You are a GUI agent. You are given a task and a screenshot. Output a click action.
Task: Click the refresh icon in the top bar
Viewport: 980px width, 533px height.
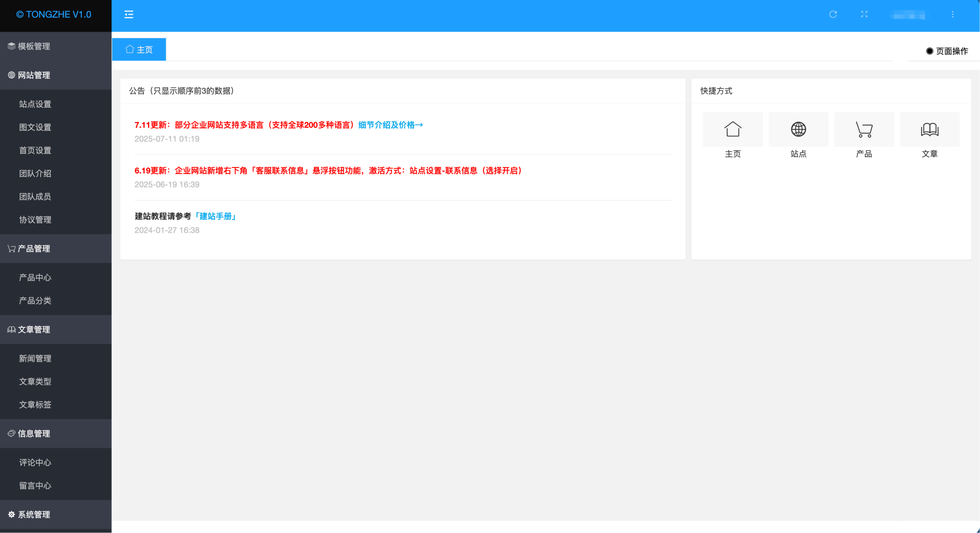(x=833, y=14)
